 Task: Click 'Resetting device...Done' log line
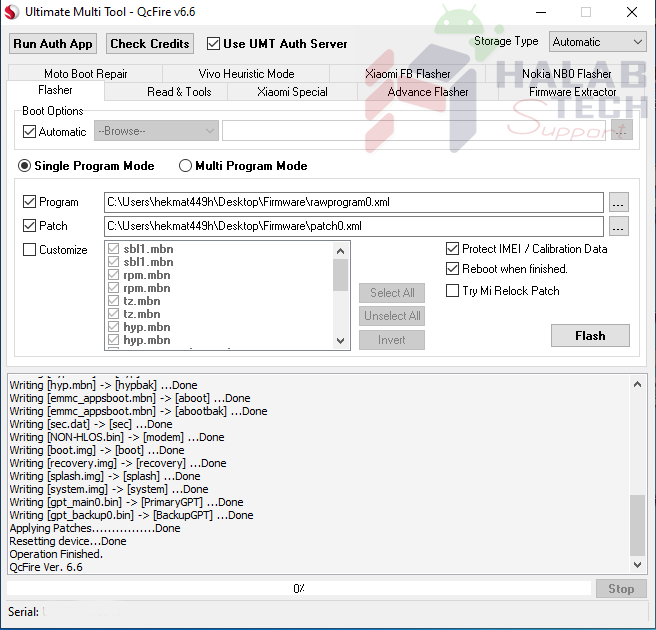click(x=68, y=541)
